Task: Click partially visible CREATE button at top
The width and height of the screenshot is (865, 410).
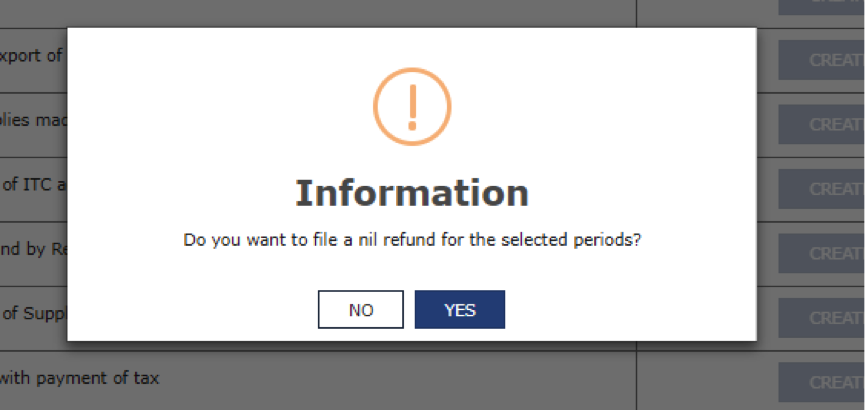Action: [821, 7]
